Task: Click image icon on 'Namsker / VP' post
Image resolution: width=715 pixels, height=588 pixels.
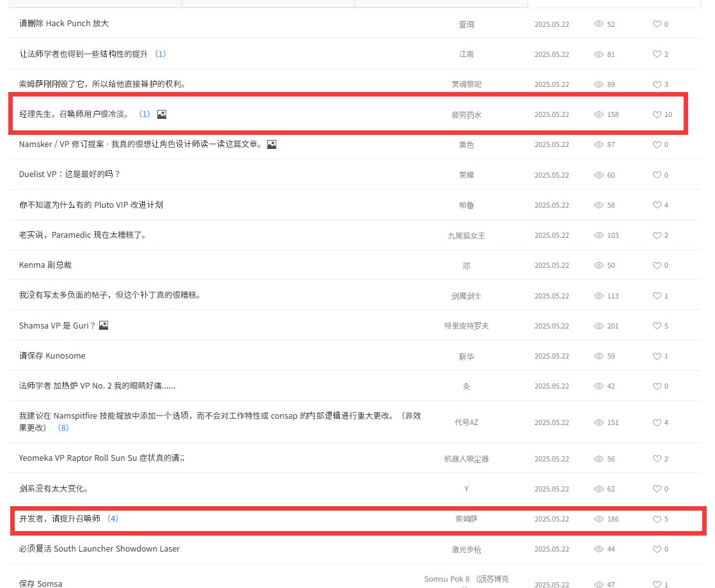Action: coord(272,144)
